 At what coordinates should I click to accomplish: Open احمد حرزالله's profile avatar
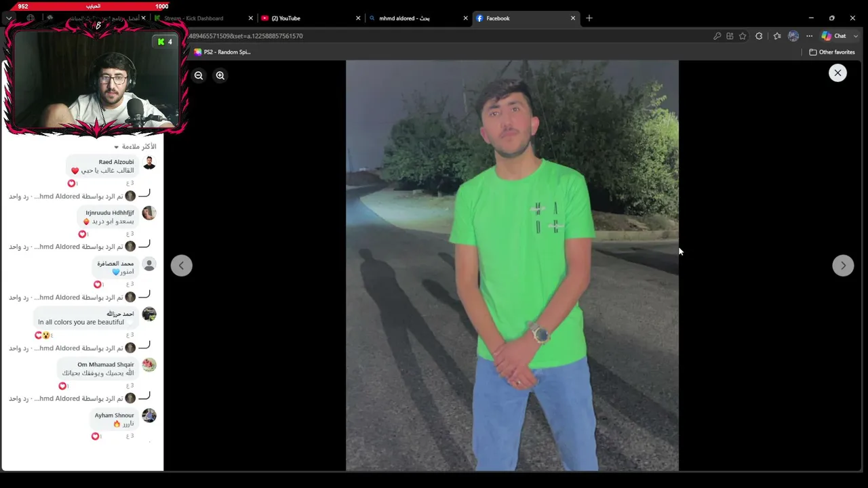tap(149, 314)
